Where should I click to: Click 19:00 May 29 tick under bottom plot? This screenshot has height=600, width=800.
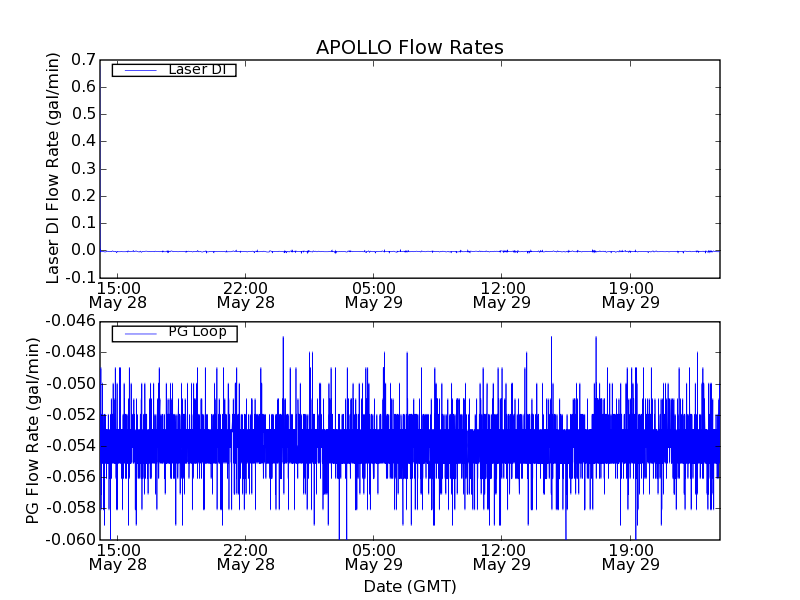tap(631, 557)
